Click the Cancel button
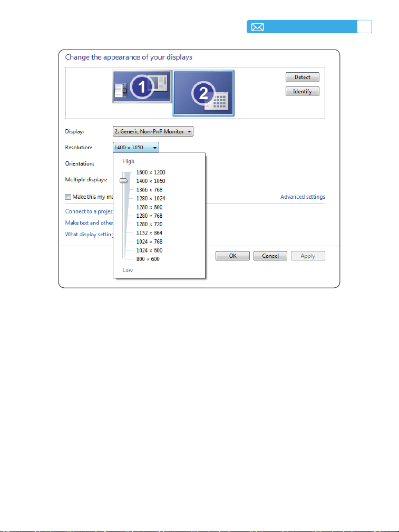Screen dimensions: 399x532 pyautogui.click(x=270, y=256)
